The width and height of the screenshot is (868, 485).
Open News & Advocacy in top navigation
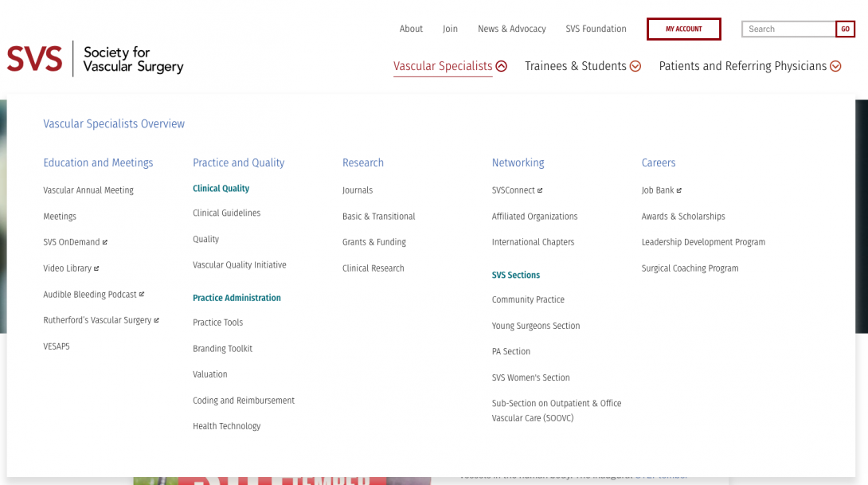coord(512,29)
